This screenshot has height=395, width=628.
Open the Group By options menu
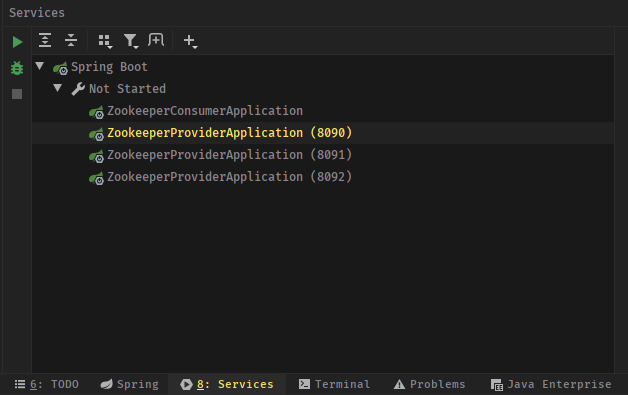click(x=105, y=41)
